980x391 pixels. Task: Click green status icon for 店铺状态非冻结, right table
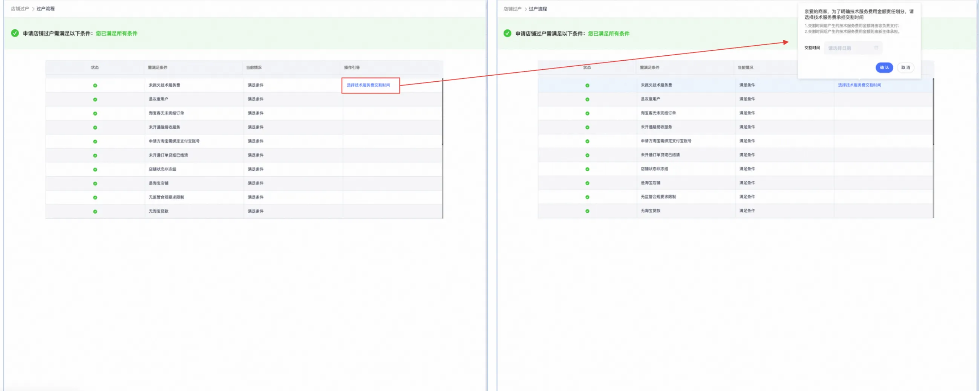(587, 169)
